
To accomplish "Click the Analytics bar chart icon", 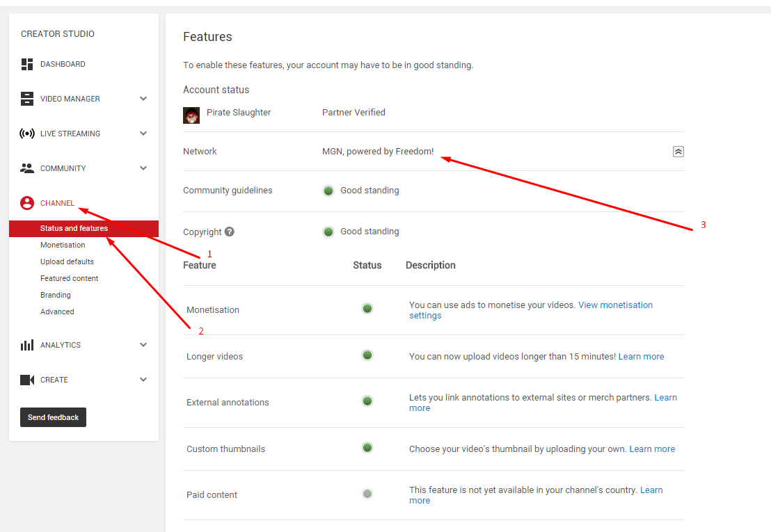I will tap(27, 345).
